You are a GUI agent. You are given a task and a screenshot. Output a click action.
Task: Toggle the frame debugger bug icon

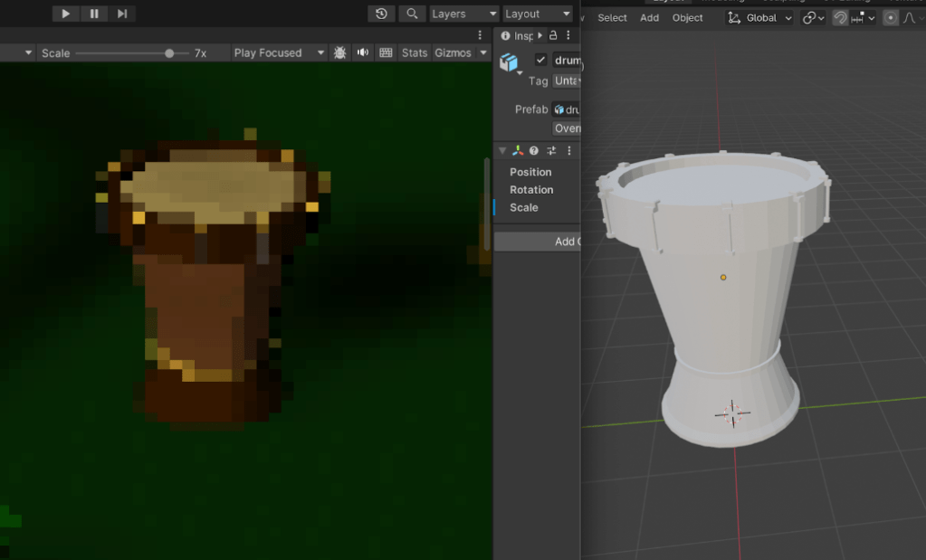[x=339, y=52]
